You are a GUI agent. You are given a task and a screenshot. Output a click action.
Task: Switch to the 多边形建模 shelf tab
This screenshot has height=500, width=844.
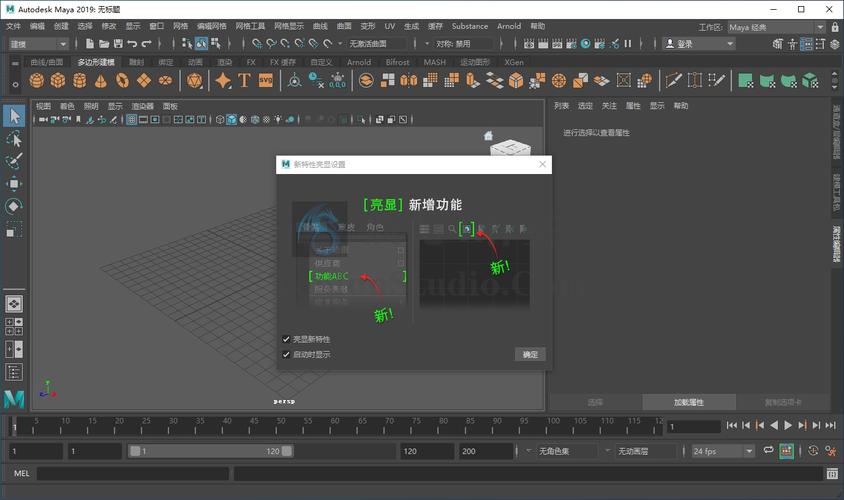point(96,62)
